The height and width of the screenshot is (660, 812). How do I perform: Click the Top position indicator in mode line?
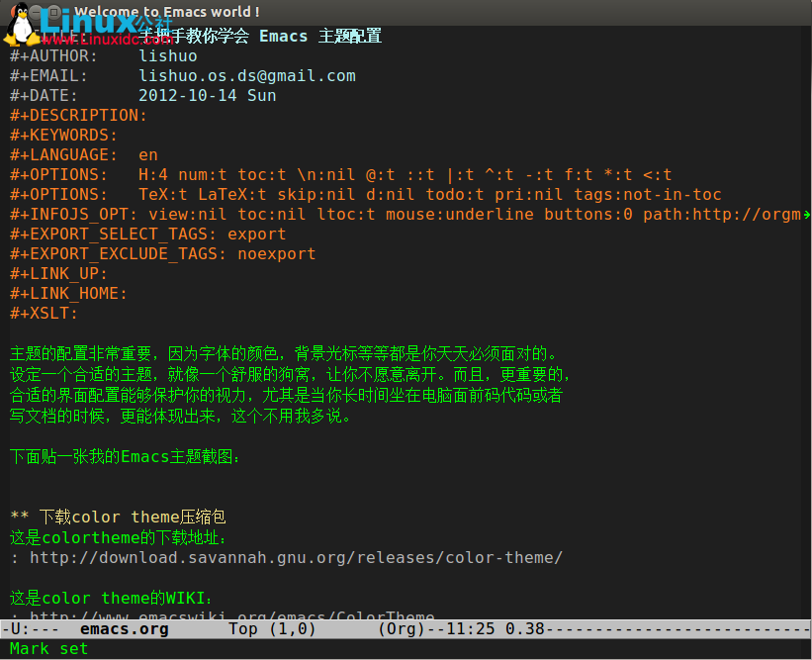pyautogui.click(x=243, y=629)
